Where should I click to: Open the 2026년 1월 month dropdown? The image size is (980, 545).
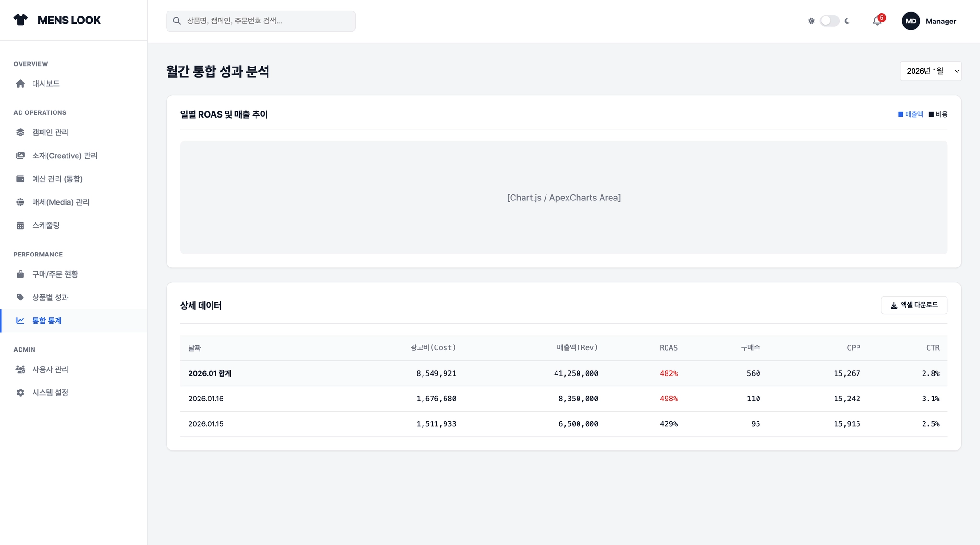click(930, 71)
